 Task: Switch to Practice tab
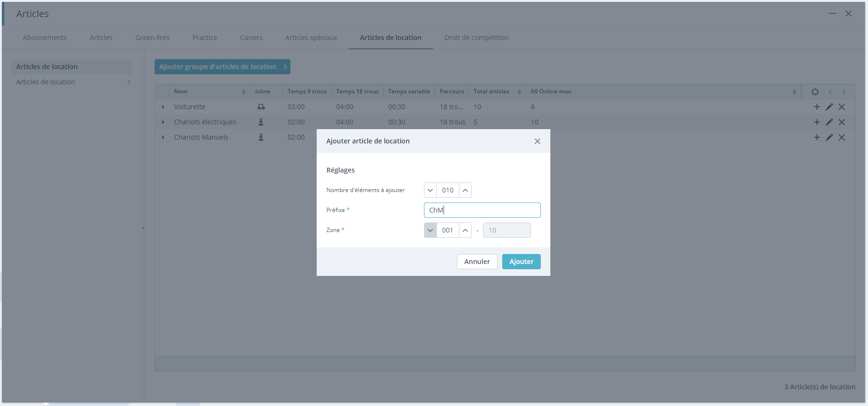tap(205, 38)
